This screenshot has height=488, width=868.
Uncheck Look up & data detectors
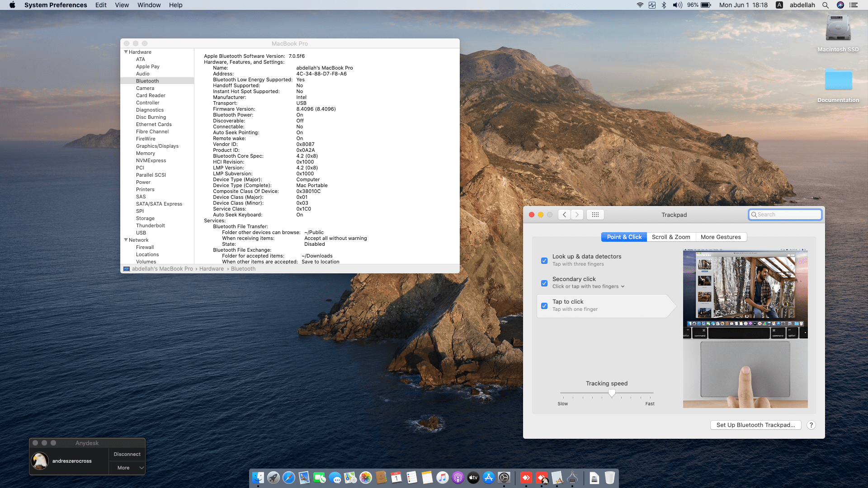coord(544,261)
